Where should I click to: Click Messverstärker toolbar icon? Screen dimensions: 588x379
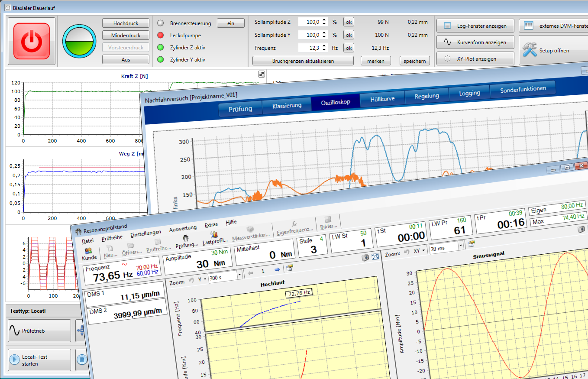tap(250, 230)
